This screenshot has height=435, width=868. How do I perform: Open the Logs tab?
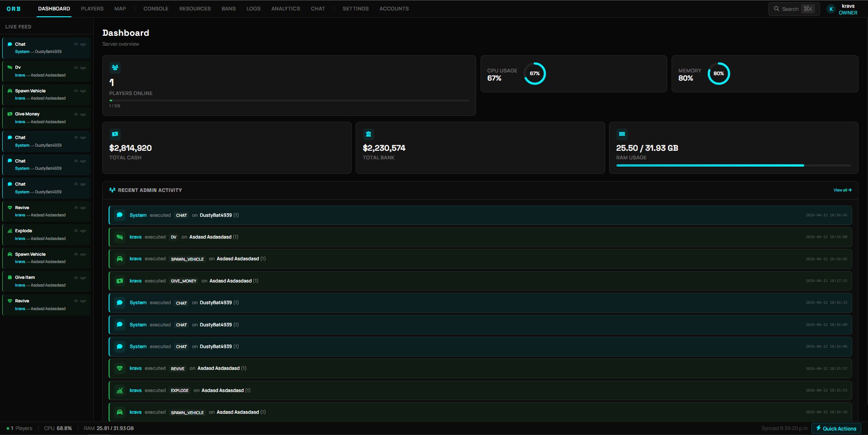[253, 9]
